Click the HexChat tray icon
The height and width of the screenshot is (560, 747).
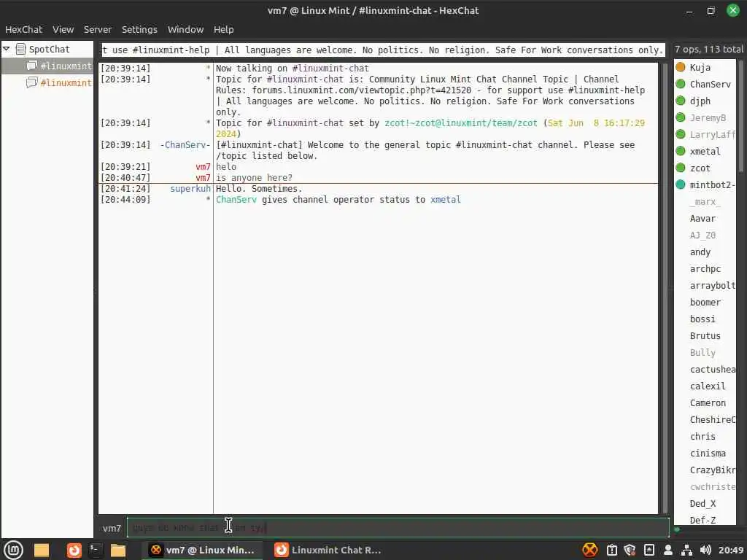589,550
